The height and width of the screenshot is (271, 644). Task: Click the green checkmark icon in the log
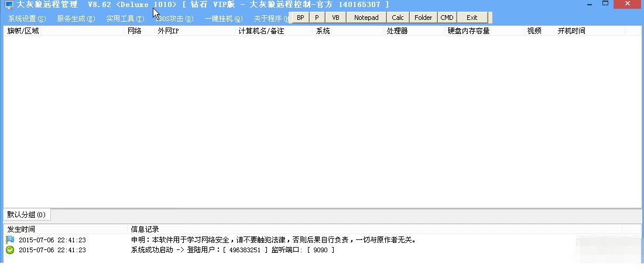pos(10,250)
